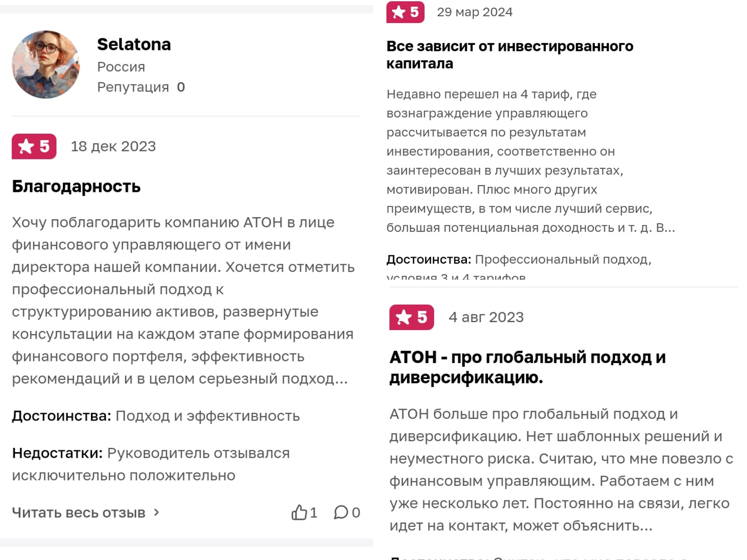This screenshot has height=560, width=747.
Task: Open the review titled Благодарность
Action: point(76,186)
